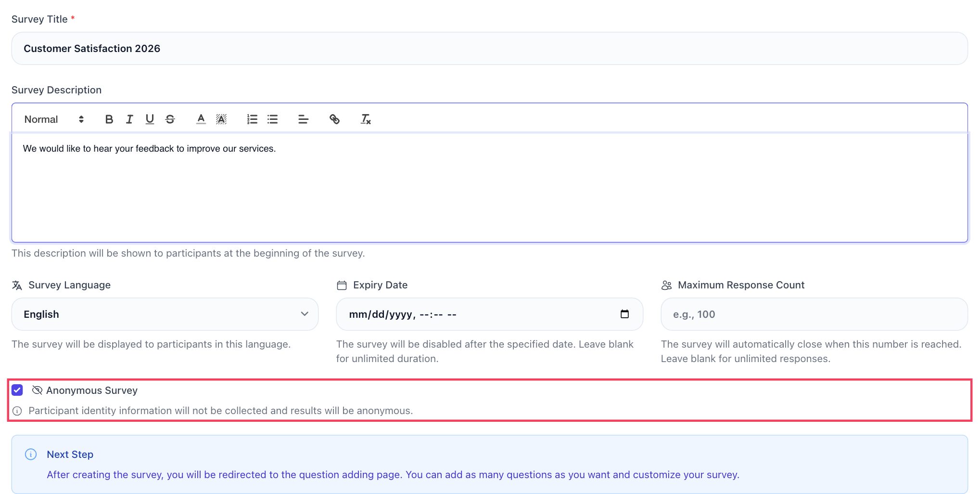Toggle strikethrough formatting in description toolbar
Viewport: 980px width, 494px height.
[x=170, y=119]
